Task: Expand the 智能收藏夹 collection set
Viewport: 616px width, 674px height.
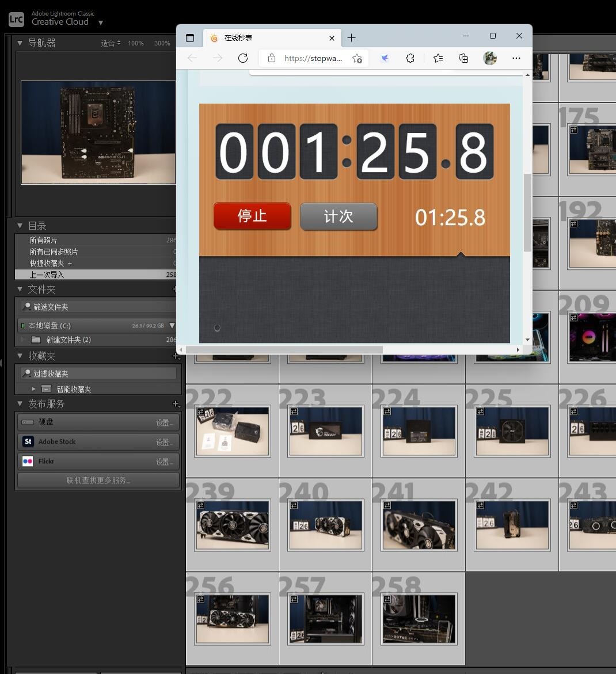Action: click(x=33, y=389)
